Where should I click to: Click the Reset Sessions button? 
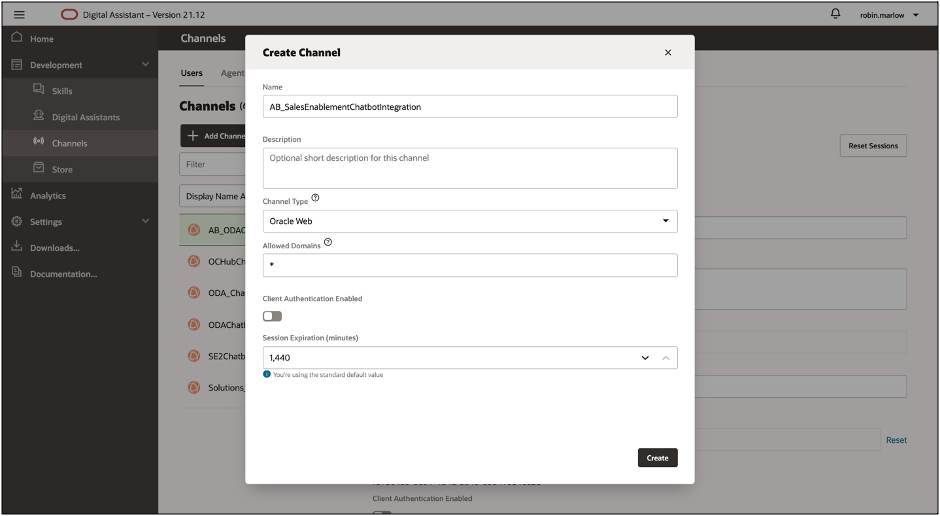pyautogui.click(x=873, y=146)
